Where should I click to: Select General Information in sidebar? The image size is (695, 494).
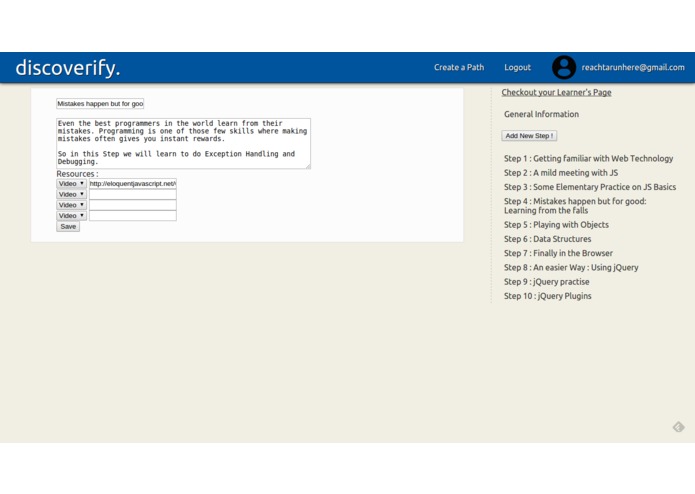pyautogui.click(x=541, y=114)
